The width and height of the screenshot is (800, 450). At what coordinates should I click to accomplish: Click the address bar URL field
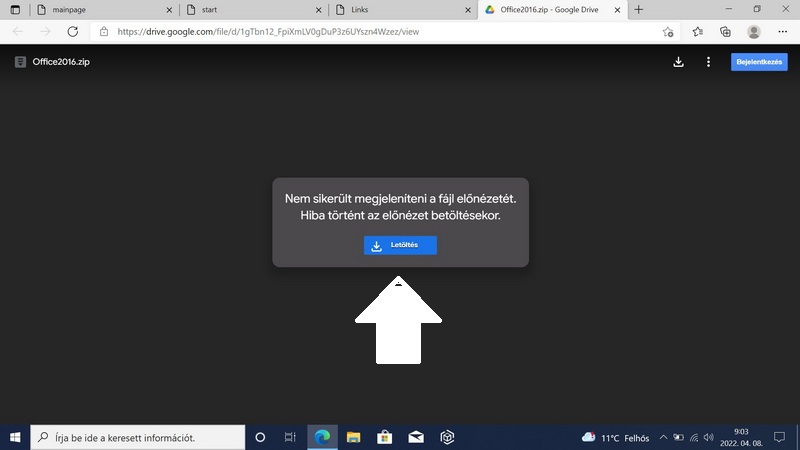[x=380, y=31]
